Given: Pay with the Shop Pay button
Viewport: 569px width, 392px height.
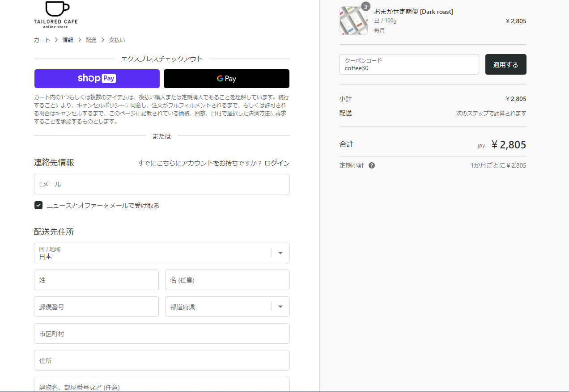Looking at the screenshot, I should [x=97, y=79].
